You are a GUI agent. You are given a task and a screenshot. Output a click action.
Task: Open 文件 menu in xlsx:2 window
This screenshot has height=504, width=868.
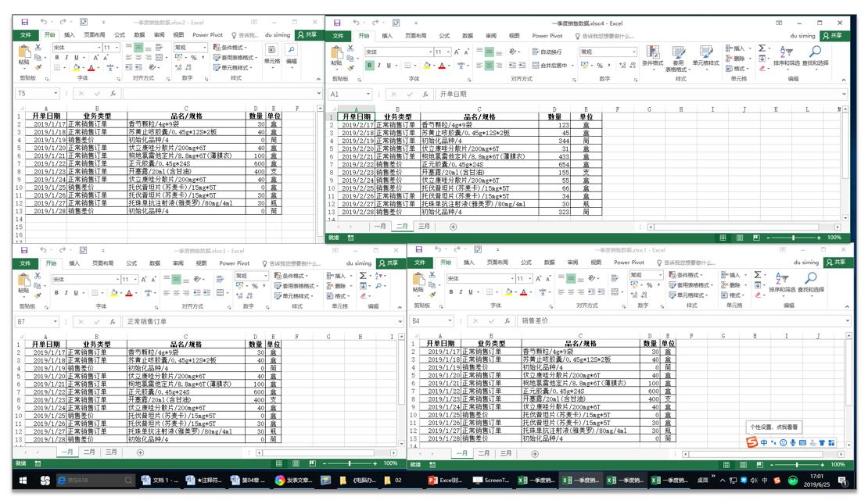[26, 35]
